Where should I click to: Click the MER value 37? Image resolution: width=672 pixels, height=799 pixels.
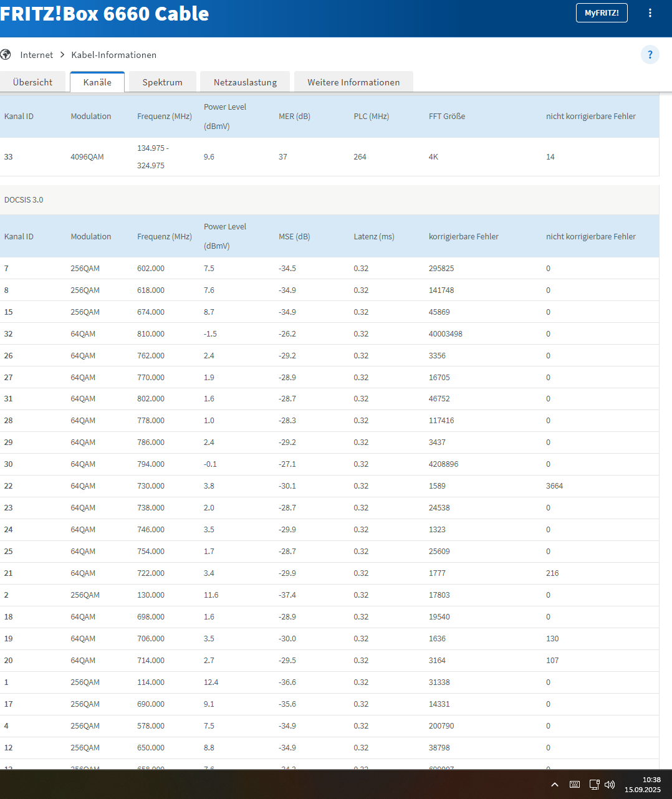[283, 157]
